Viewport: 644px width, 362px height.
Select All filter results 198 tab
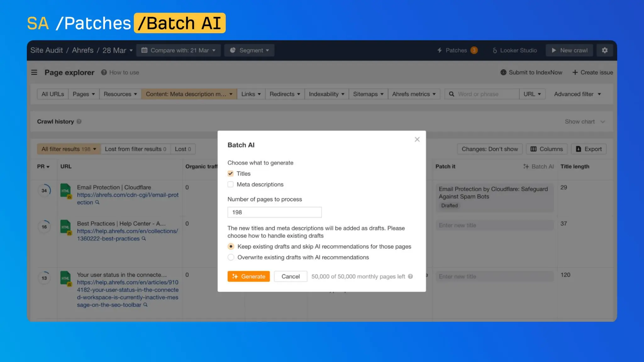tap(69, 149)
